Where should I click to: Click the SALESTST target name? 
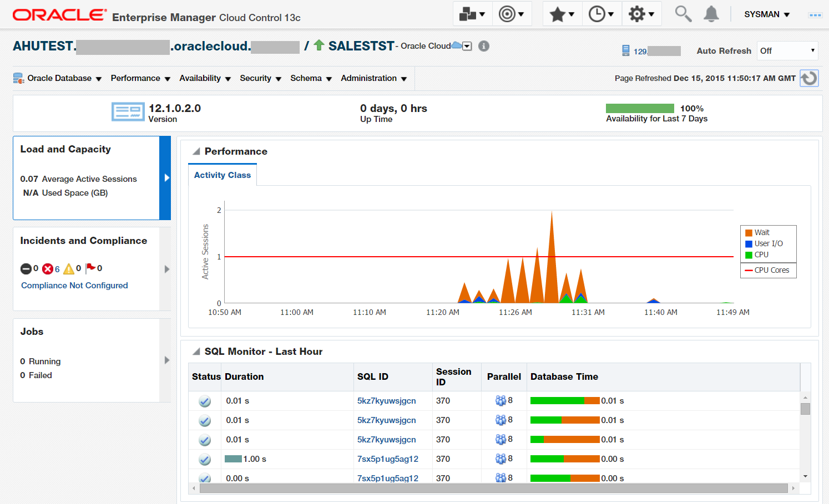click(x=361, y=46)
